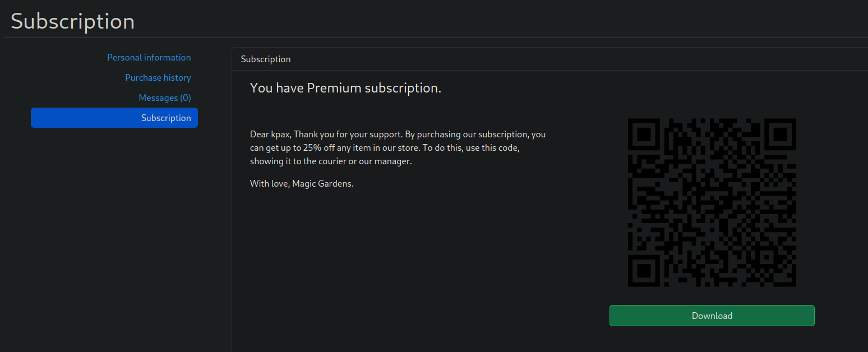Click the "Dear kpax" greeting text
The height and width of the screenshot is (352, 868).
click(x=270, y=135)
